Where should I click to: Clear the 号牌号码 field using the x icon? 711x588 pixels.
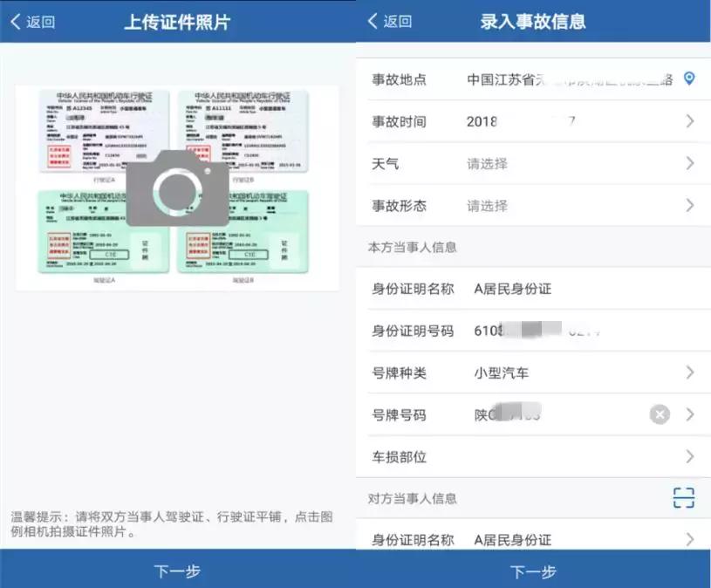[660, 414]
